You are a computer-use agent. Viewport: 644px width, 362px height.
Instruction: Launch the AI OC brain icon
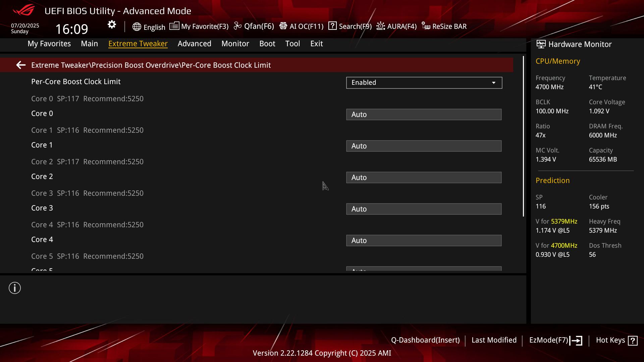pyautogui.click(x=283, y=26)
